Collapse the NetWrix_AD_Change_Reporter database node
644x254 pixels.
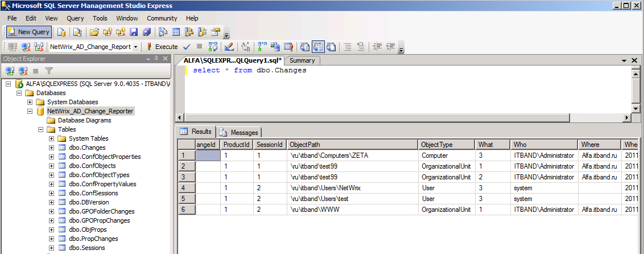[30, 111]
